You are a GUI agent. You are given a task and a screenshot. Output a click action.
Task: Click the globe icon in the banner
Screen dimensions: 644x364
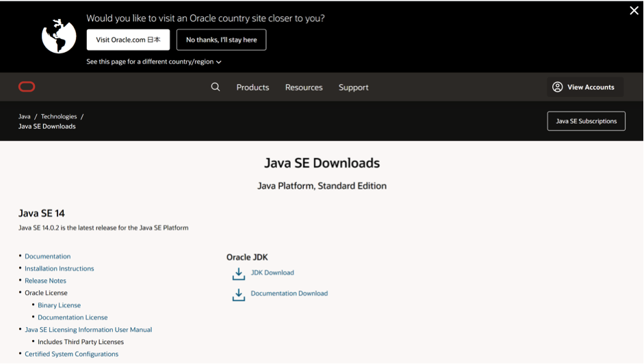[59, 36]
